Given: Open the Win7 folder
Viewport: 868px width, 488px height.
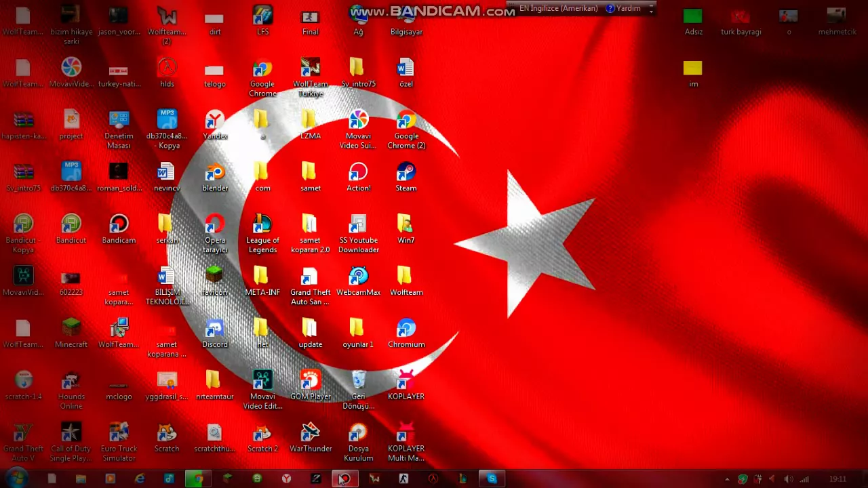Looking at the screenshot, I should 406,229.
